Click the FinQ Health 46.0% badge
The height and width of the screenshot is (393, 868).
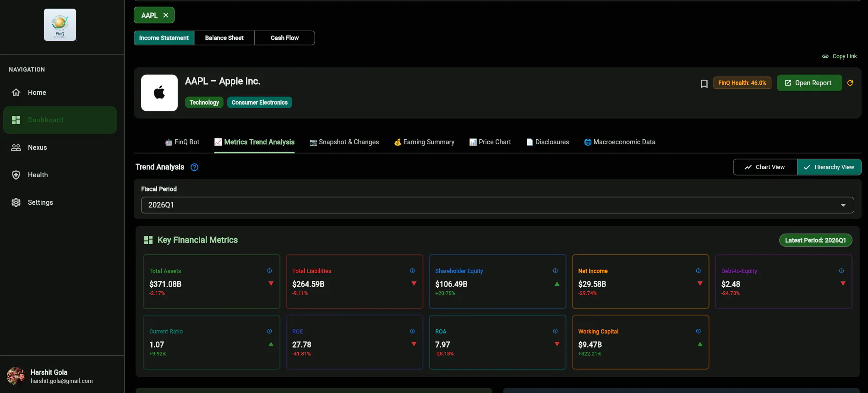(742, 83)
